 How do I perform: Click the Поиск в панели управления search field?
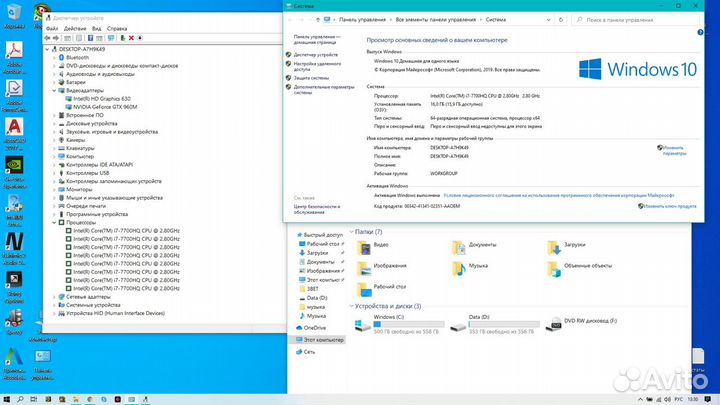(x=636, y=20)
